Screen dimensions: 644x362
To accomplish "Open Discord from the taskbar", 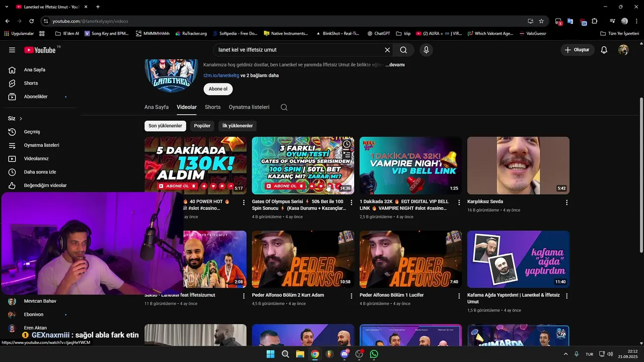I will (x=345, y=354).
